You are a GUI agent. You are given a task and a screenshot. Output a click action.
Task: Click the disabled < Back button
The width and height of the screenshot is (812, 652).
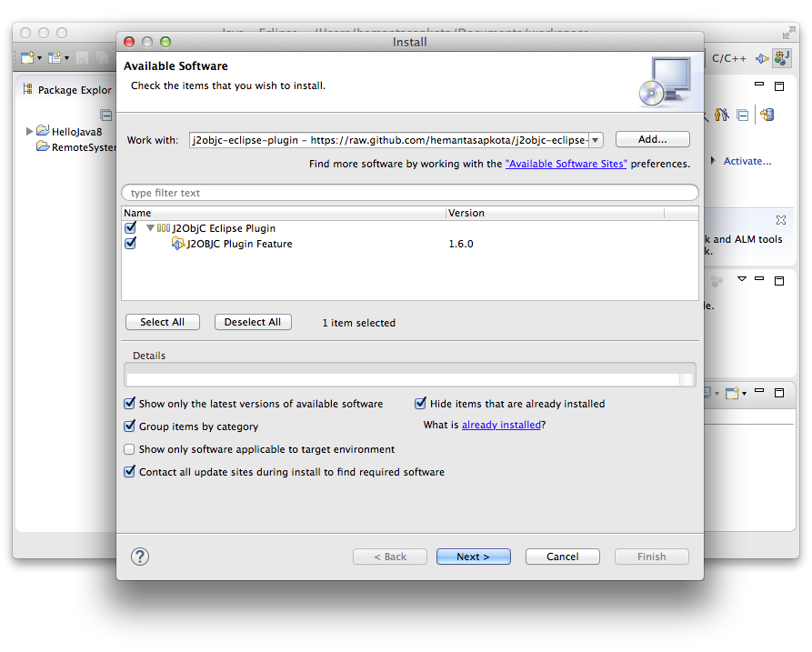point(390,557)
